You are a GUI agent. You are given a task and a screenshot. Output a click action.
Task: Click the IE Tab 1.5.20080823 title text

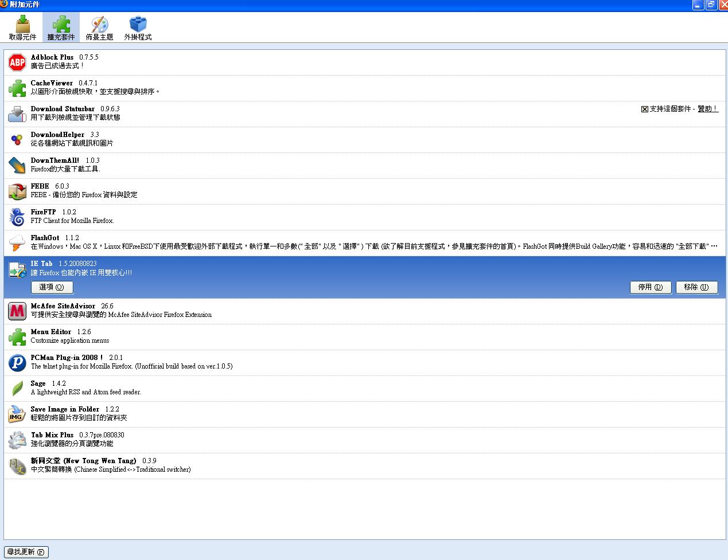pos(64,264)
